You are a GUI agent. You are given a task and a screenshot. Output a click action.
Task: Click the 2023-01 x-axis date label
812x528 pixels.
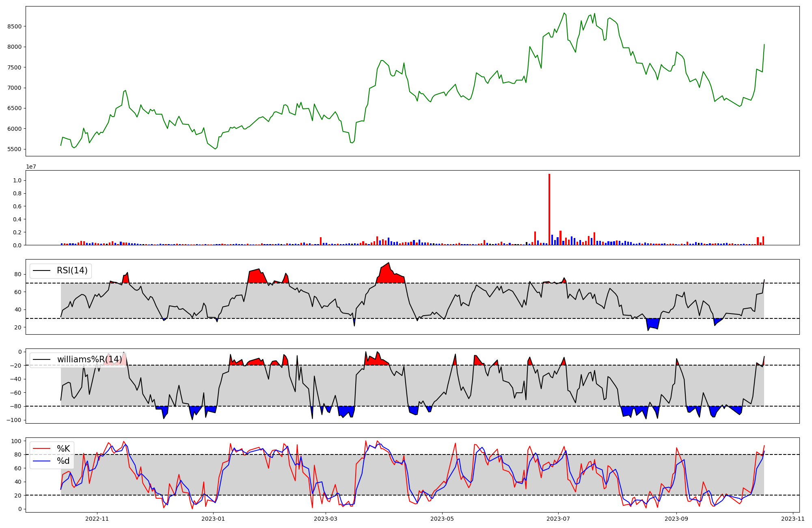[x=213, y=519]
